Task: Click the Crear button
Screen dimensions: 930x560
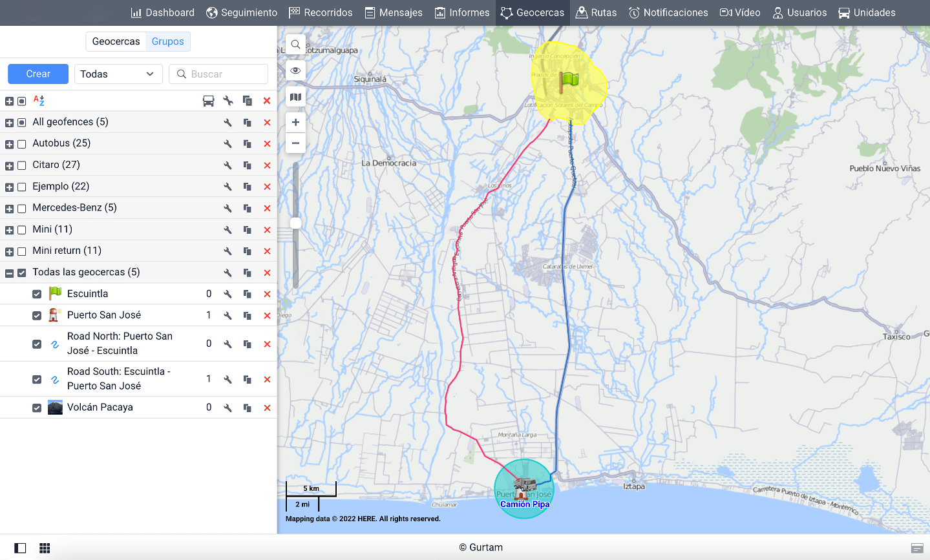Action: (x=38, y=74)
